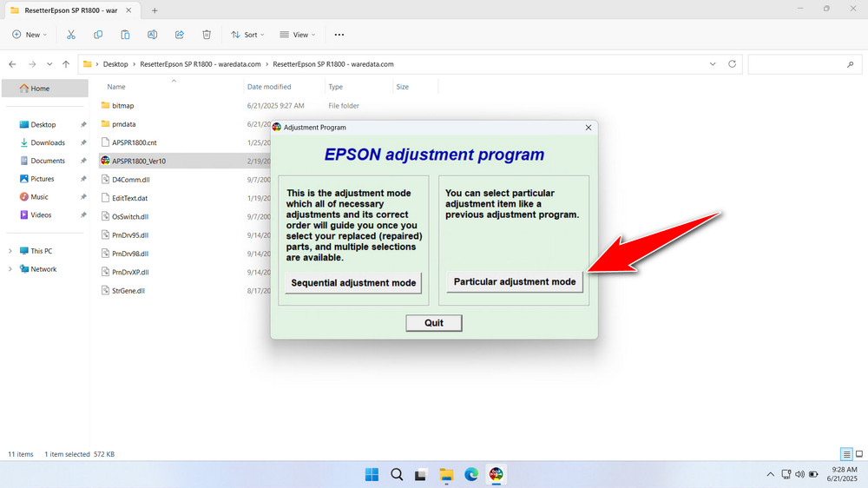Quit the Adjustment Program dialog

click(x=433, y=323)
